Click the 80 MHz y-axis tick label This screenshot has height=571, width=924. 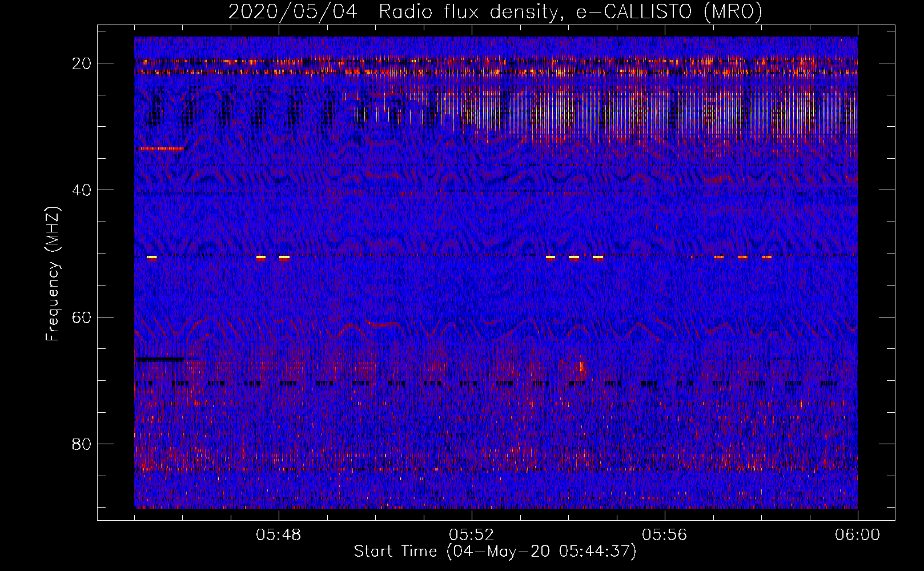pyautogui.click(x=82, y=444)
